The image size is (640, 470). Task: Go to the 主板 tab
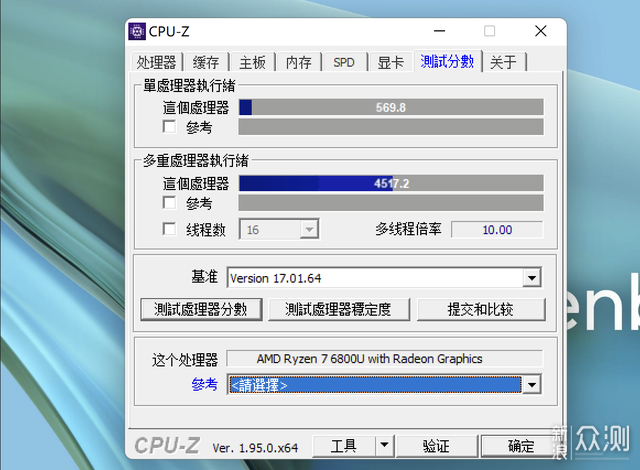coord(252,63)
